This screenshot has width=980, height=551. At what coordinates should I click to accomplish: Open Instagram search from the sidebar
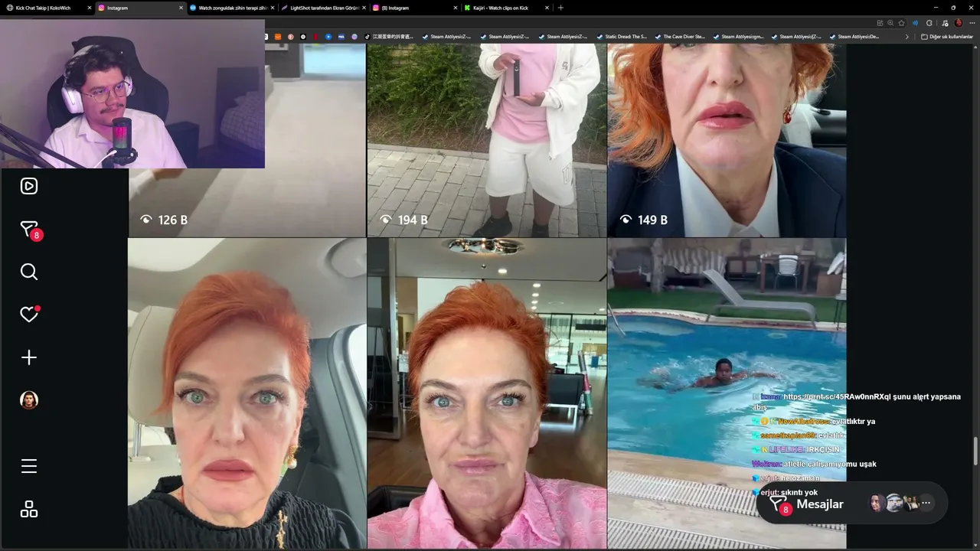coord(29,272)
